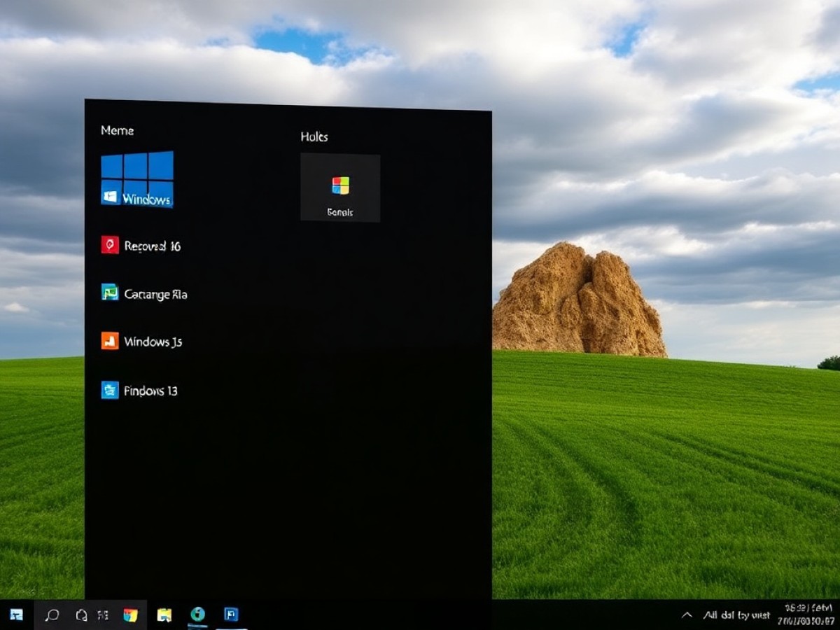Click the teal round icon in taskbar
Image resolution: width=840 pixels, height=630 pixels.
198,614
